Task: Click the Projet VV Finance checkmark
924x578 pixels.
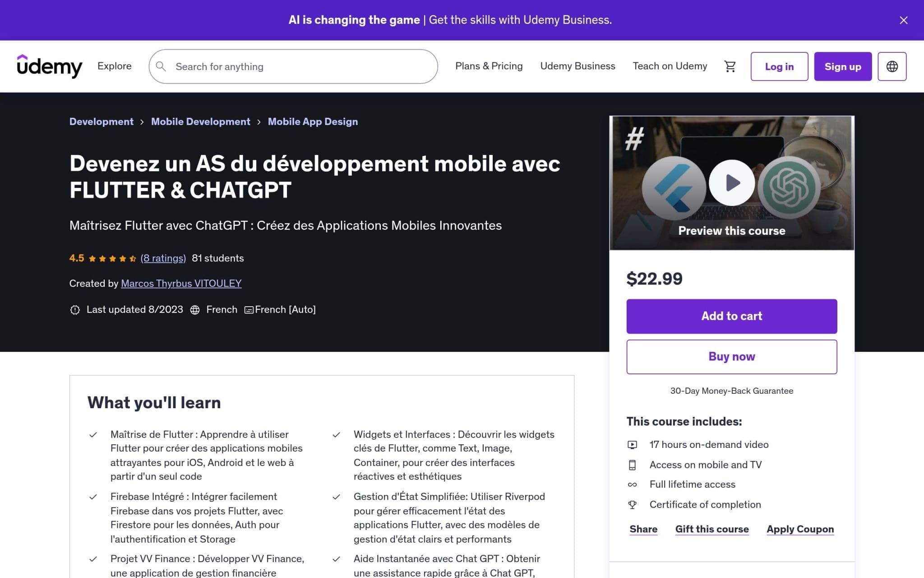Action: (93, 559)
